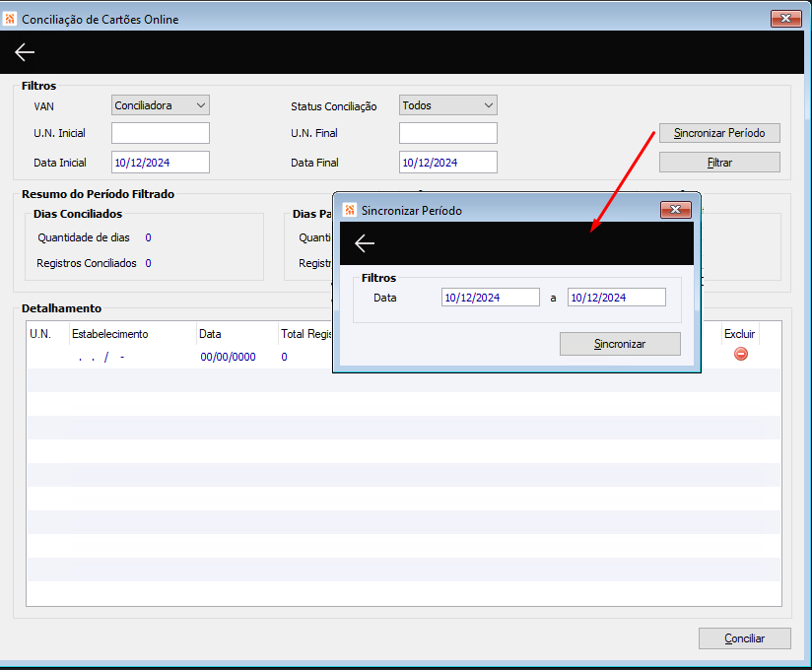Click red Excluir delete icon in row

tap(740, 354)
